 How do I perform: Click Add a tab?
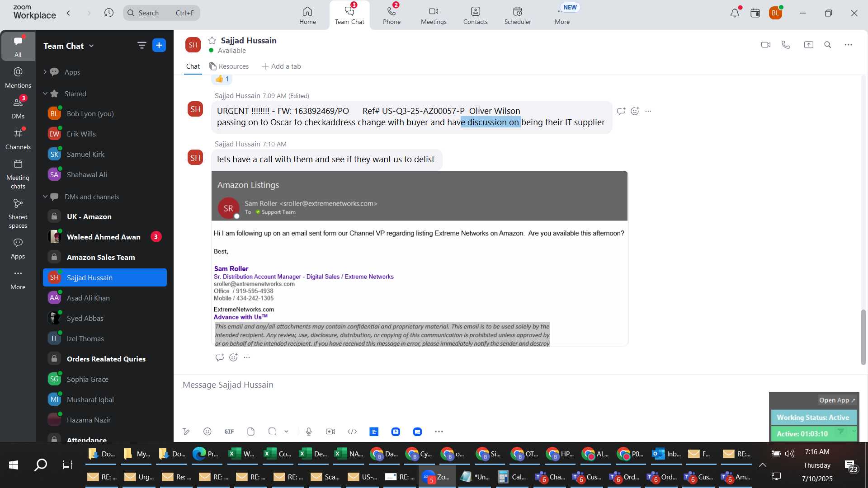click(x=281, y=66)
